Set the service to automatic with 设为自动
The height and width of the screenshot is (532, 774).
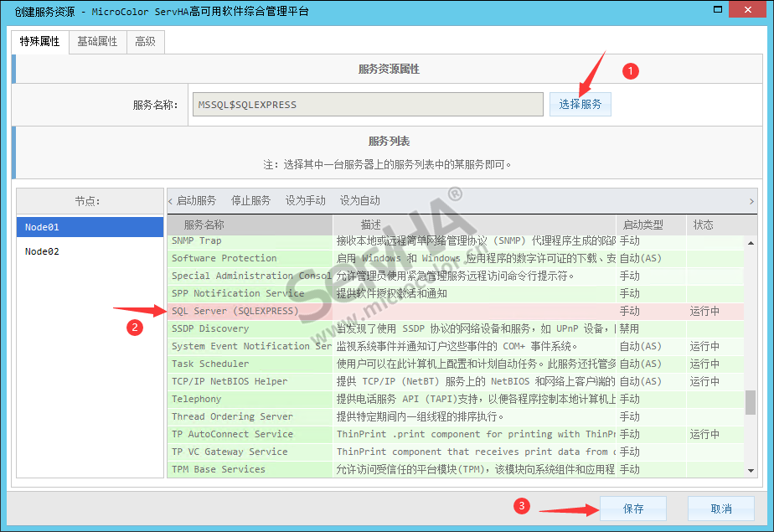(359, 201)
